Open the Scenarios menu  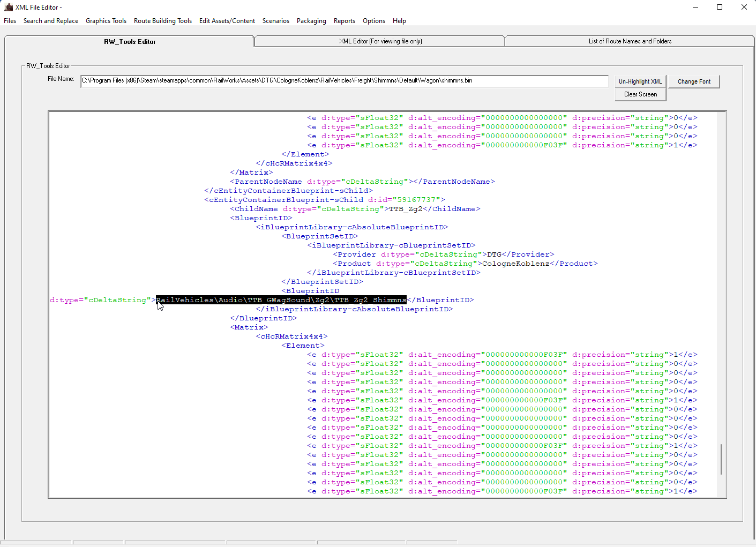tap(276, 21)
